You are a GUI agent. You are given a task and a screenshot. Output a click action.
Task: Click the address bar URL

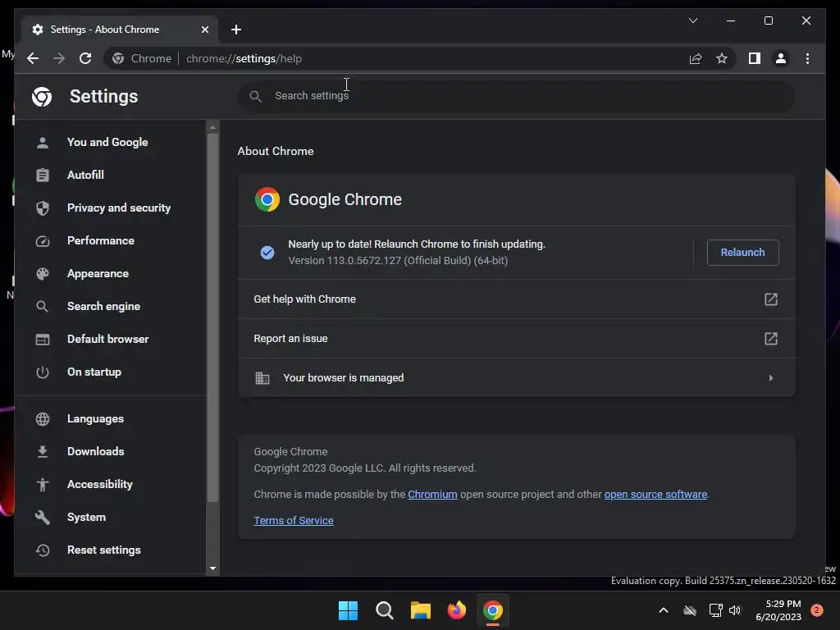tap(244, 58)
